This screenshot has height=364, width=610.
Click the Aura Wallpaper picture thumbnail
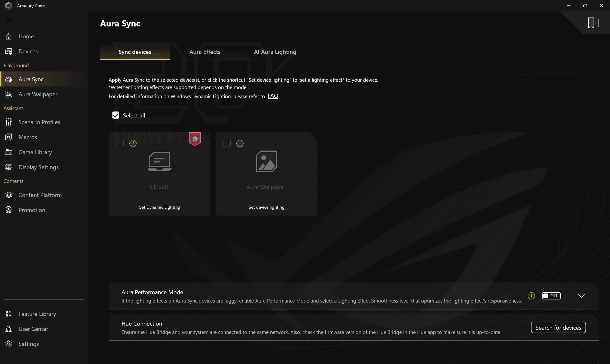tap(267, 161)
